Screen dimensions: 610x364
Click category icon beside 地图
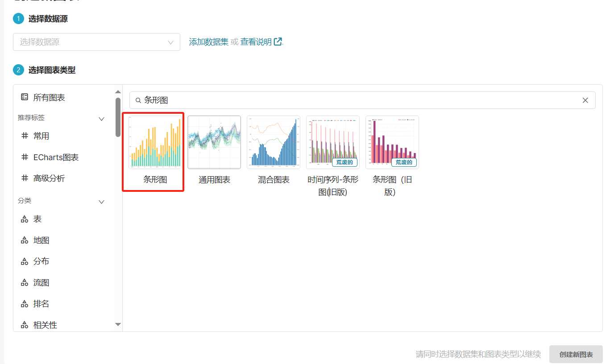(25, 240)
